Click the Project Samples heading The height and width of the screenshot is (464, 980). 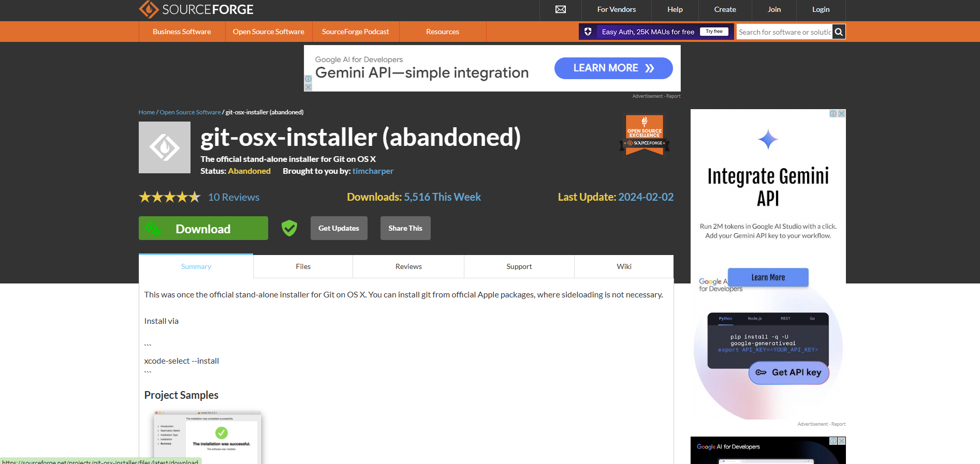181,395
